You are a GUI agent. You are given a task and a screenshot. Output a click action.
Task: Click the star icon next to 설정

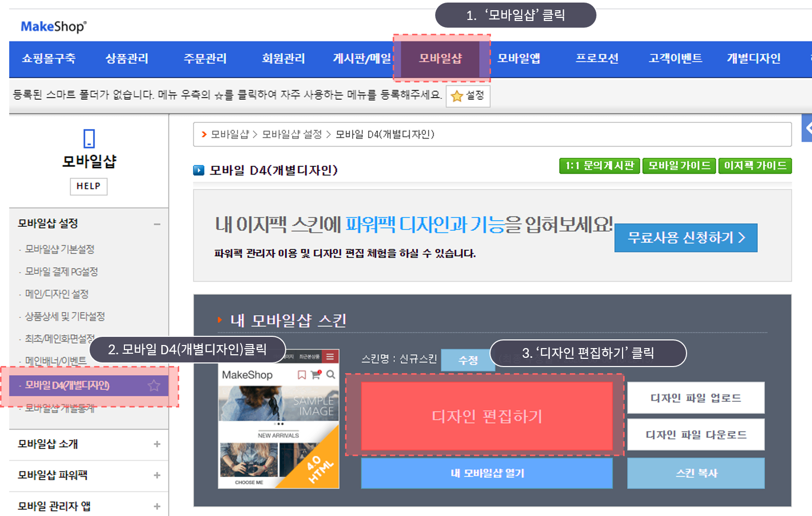[x=457, y=96]
